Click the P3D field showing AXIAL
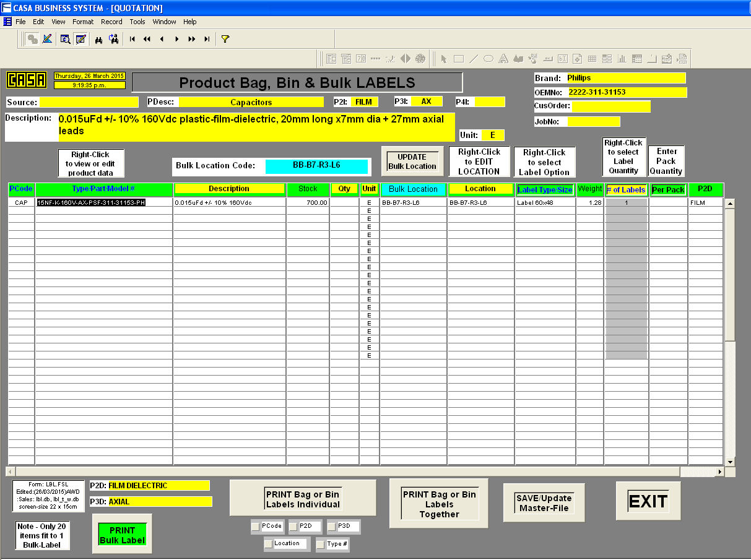 pyautogui.click(x=160, y=502)
